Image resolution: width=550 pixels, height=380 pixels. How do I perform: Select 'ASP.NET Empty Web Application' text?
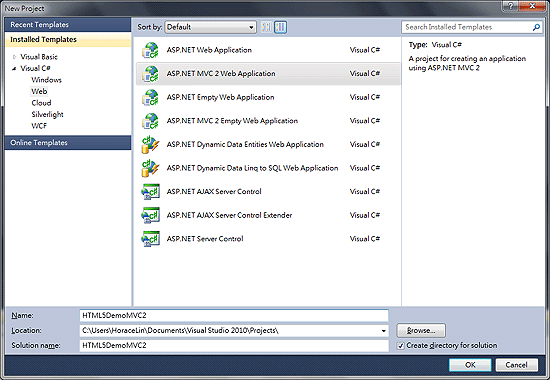220,97
